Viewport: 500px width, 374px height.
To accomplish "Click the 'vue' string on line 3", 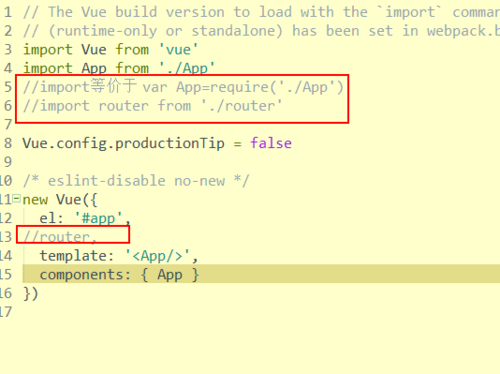I will 178,50.
